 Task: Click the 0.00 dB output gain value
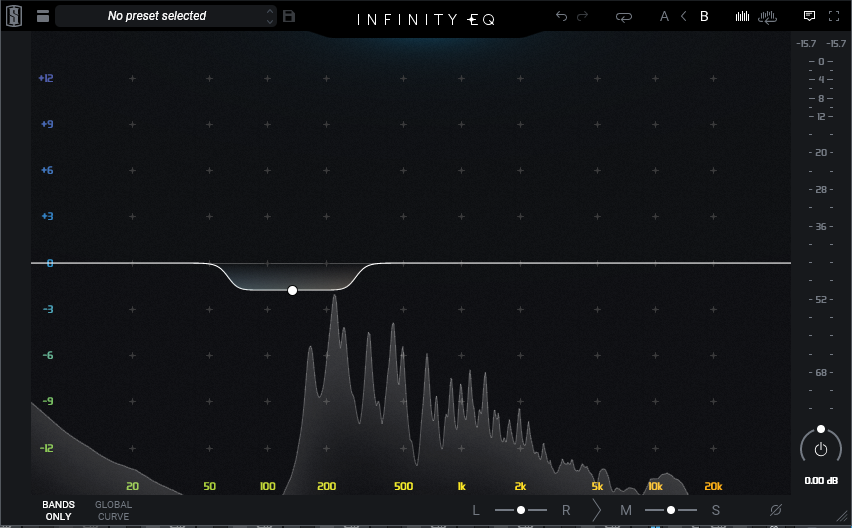820,481
